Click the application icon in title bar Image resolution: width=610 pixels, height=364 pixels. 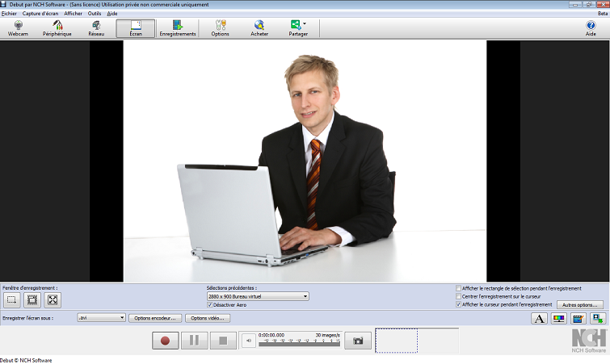[x=3, y=4]
